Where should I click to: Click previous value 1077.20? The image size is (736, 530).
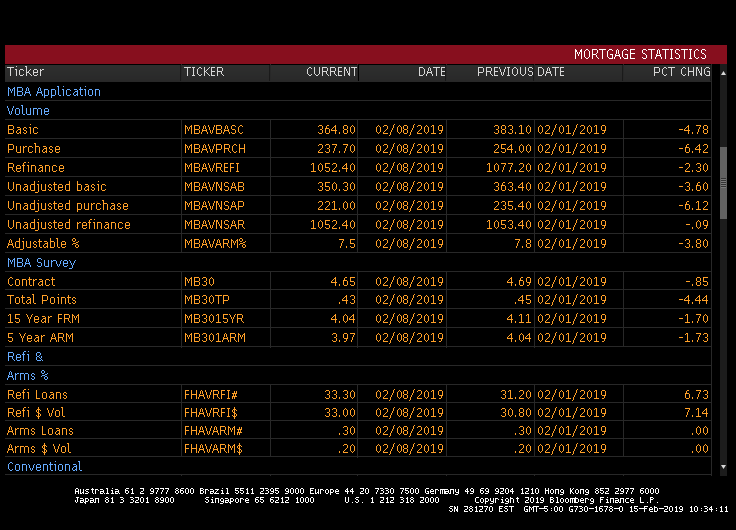pos(508,168)
